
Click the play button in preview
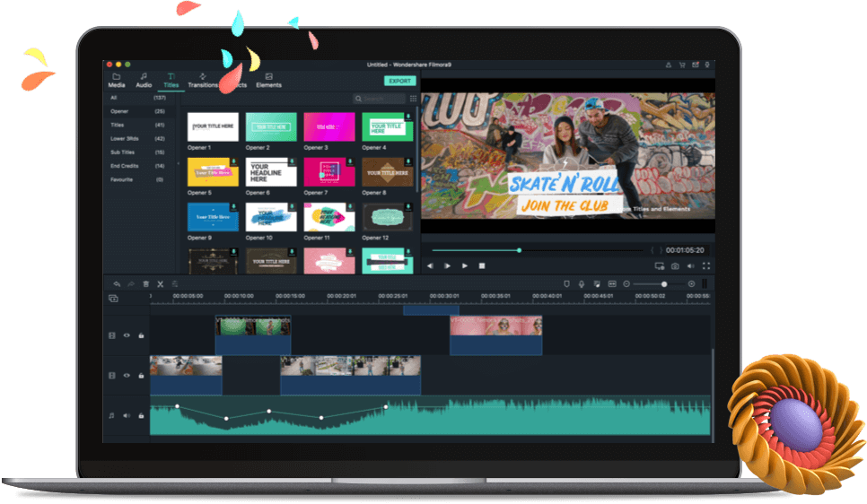coord(465,265)
